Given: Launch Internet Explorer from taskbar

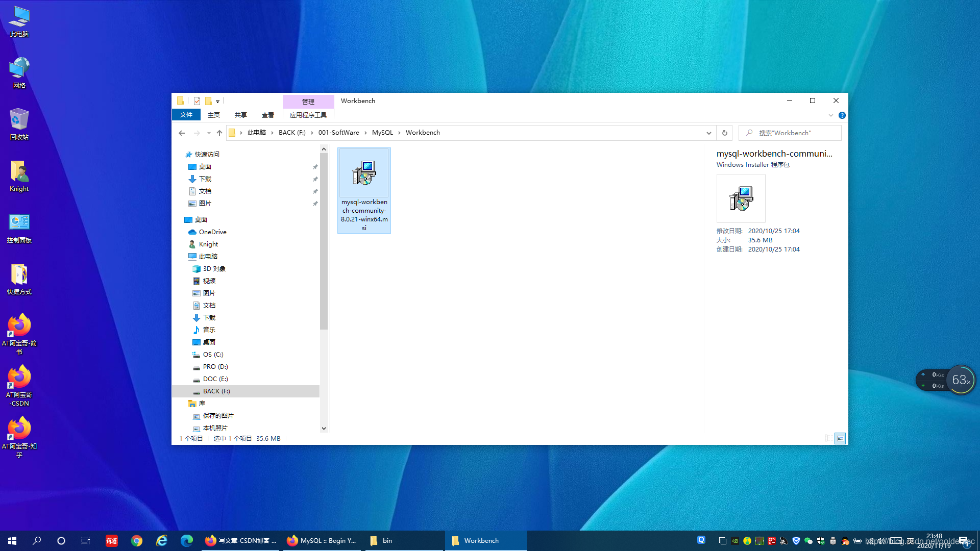Looking at the screenshot, I should pos(162,541).
